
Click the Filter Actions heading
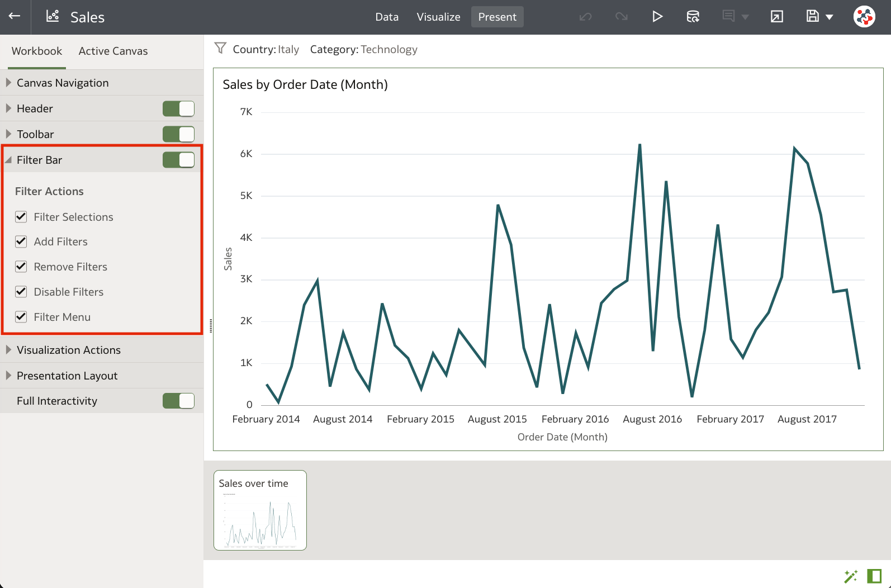pos(49,191)
